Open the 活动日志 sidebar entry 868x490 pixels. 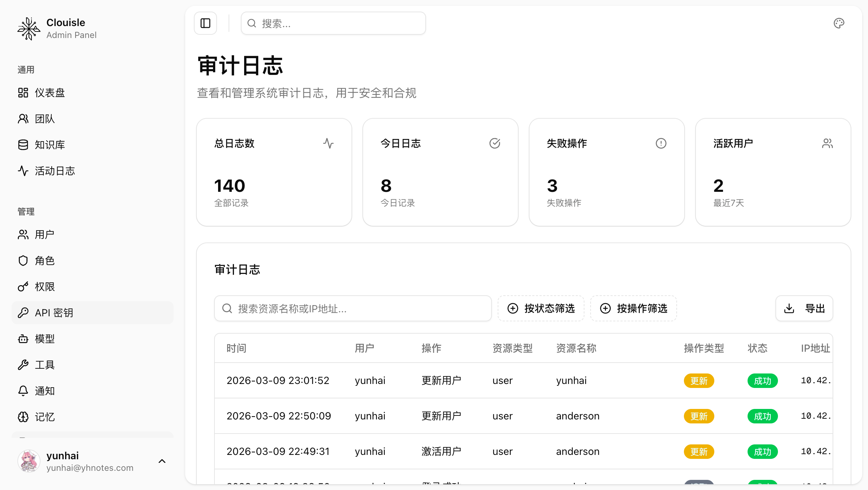coord(55,171)
